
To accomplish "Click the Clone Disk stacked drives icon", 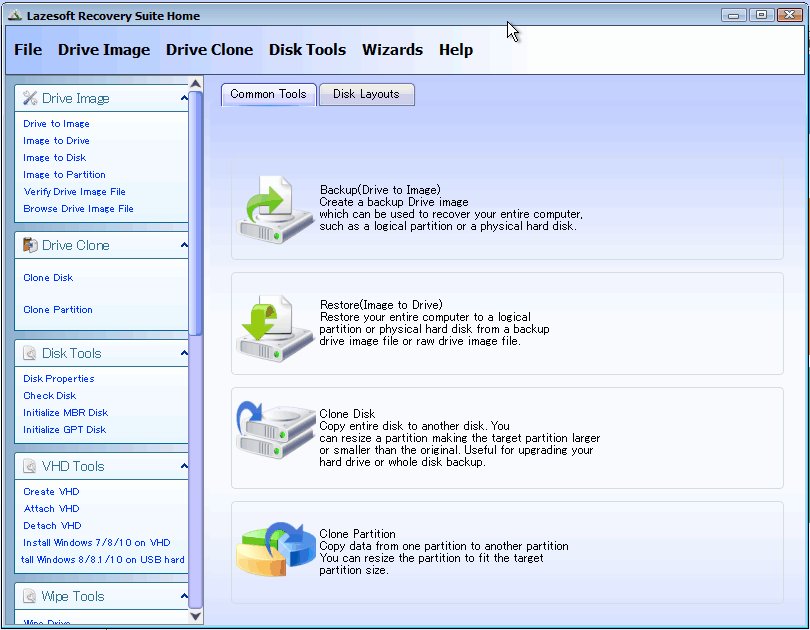I will tap(276, 430).
